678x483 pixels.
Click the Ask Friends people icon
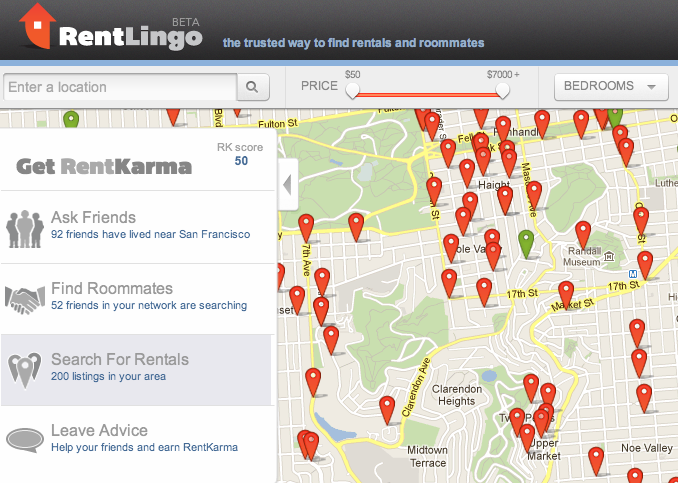pyautogui.click(x=25, y=229)
